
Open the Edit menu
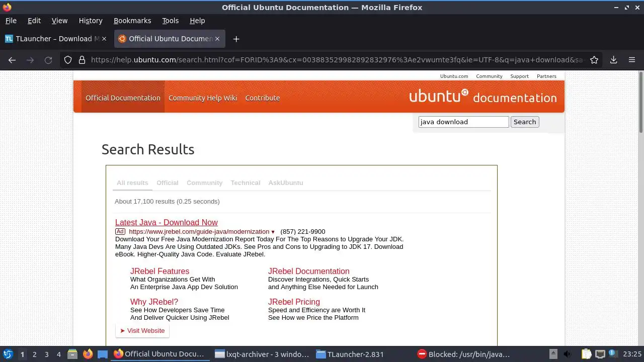point(34,21)
